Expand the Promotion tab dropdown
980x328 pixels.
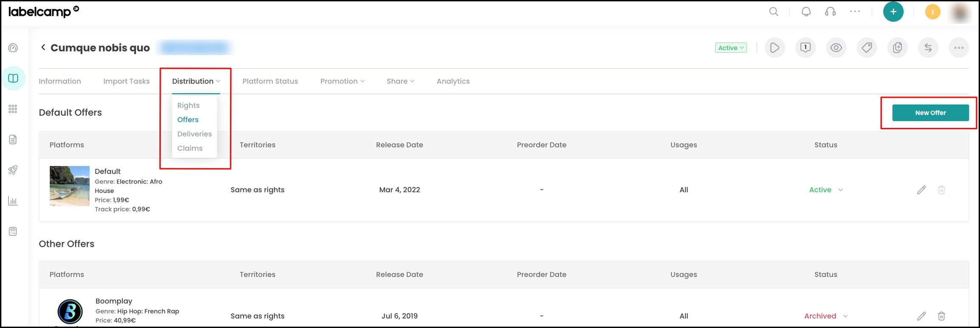(x=342, y=81)
